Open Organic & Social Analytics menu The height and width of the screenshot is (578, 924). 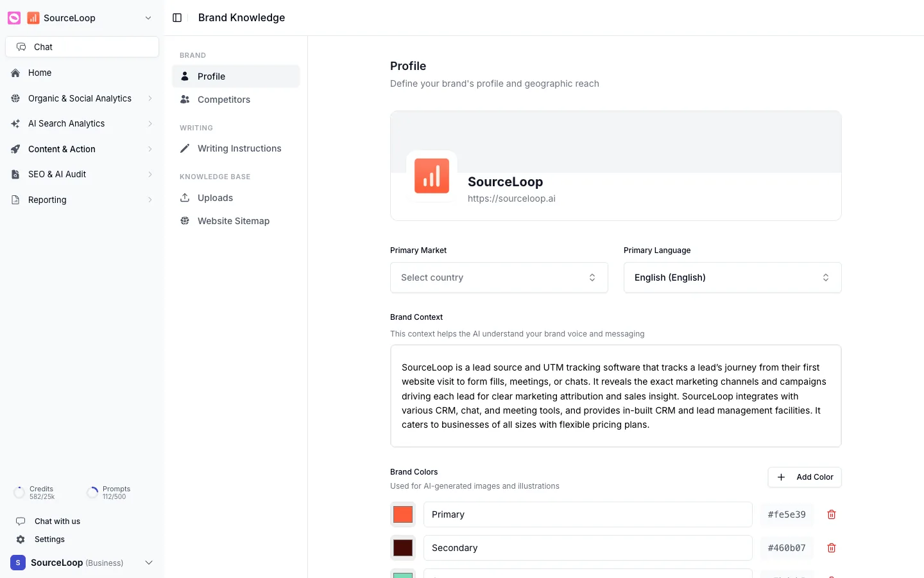(x=82, y=98)
